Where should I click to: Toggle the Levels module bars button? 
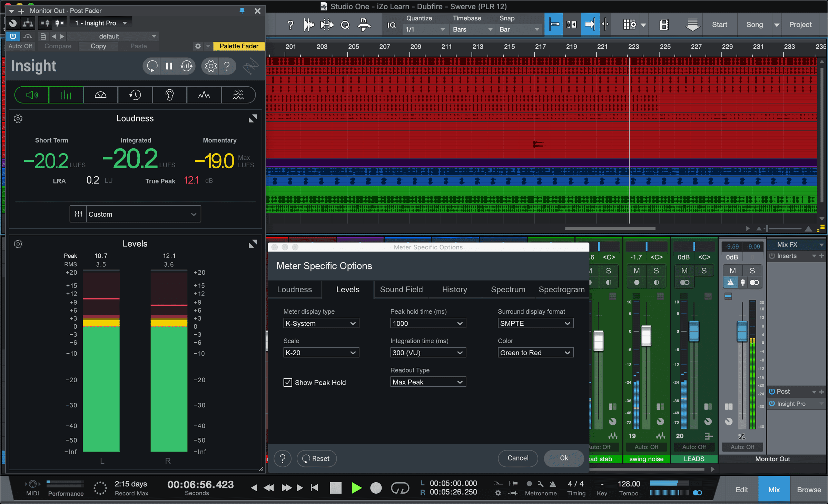pos(66,95)
